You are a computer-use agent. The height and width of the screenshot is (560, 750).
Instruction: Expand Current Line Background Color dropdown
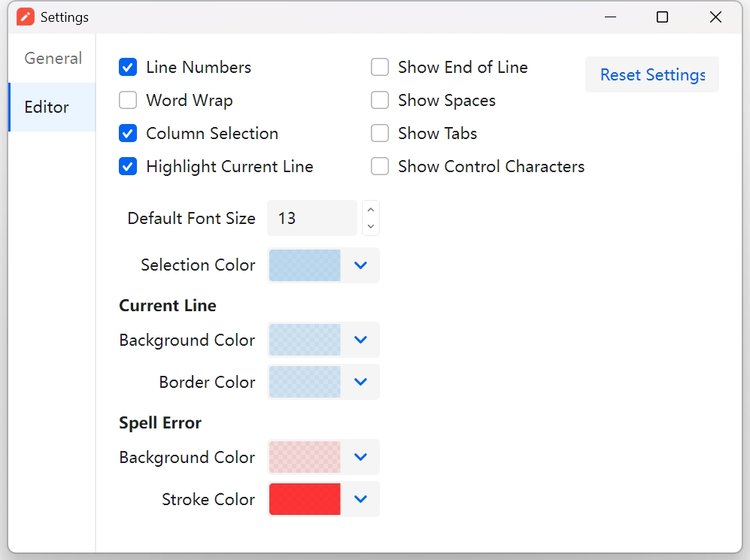pos(360,340)
